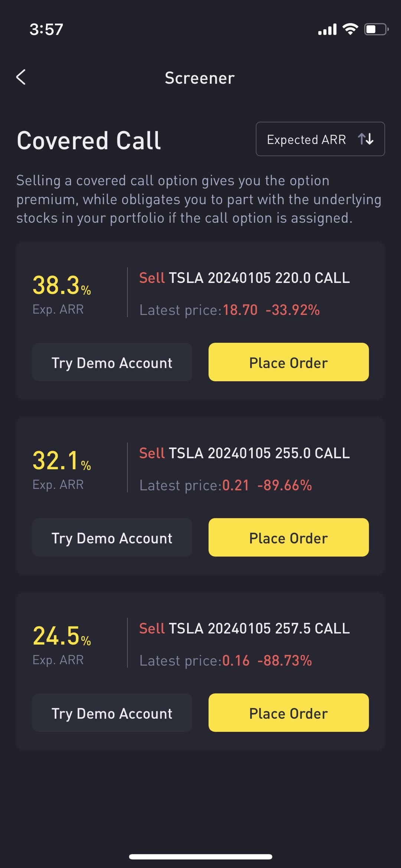Place Order for TSLA 257.5 CALL
This screenshot has height=868, width=401.
(x=288, y=712)
